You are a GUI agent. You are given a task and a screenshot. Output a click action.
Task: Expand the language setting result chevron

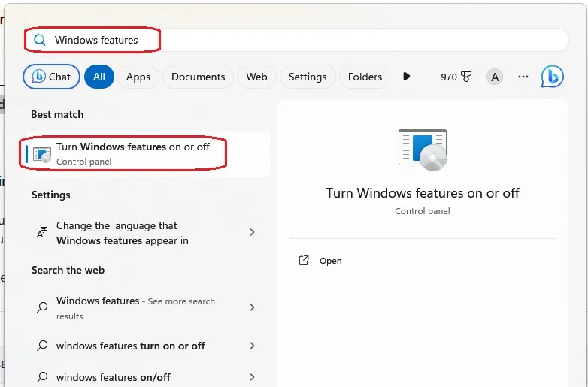pyautogui.click(x=252, y=232)
